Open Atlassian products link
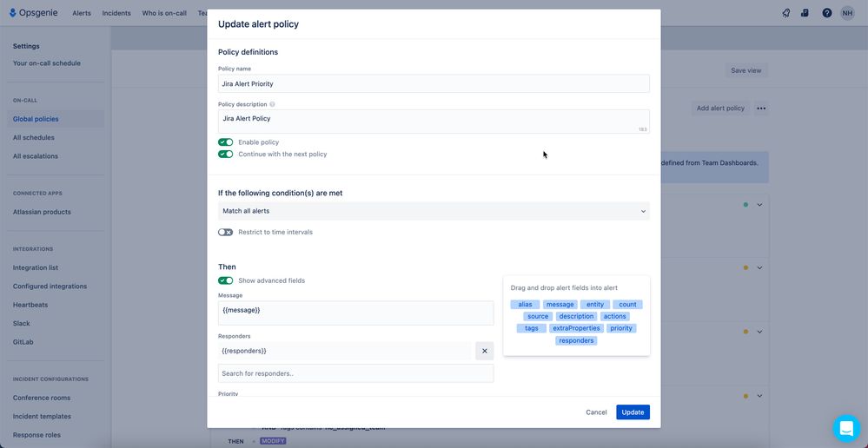This screenshot has height=448, width=868. pyautogui.click(x=42, y=212)
